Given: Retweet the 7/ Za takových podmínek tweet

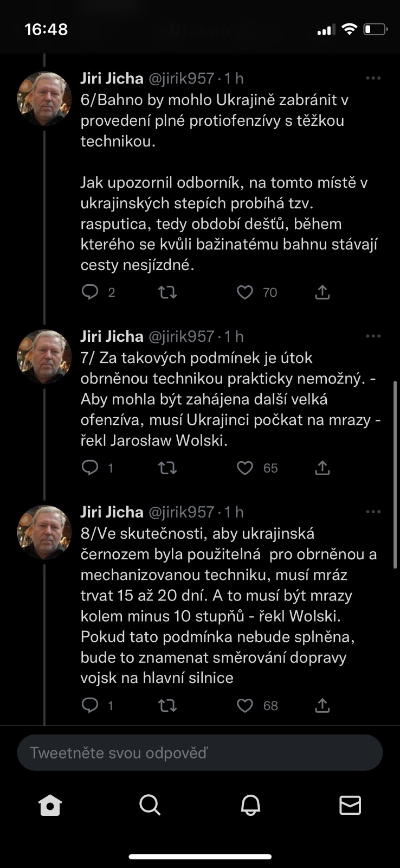Looking at the screenshot, I should coord(167,468).
